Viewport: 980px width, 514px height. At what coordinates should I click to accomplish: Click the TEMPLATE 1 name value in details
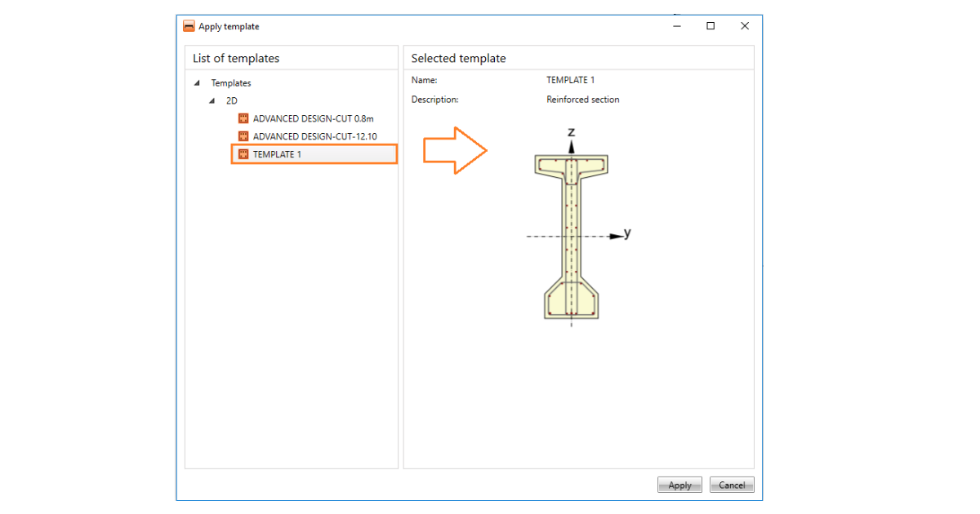pyautogui.click(x=570, y=80)
